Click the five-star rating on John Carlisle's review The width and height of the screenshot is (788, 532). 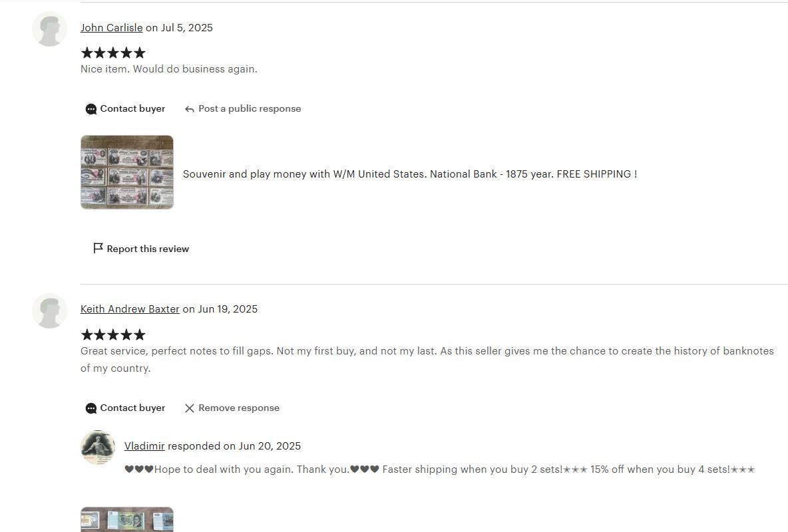[113, 53]
